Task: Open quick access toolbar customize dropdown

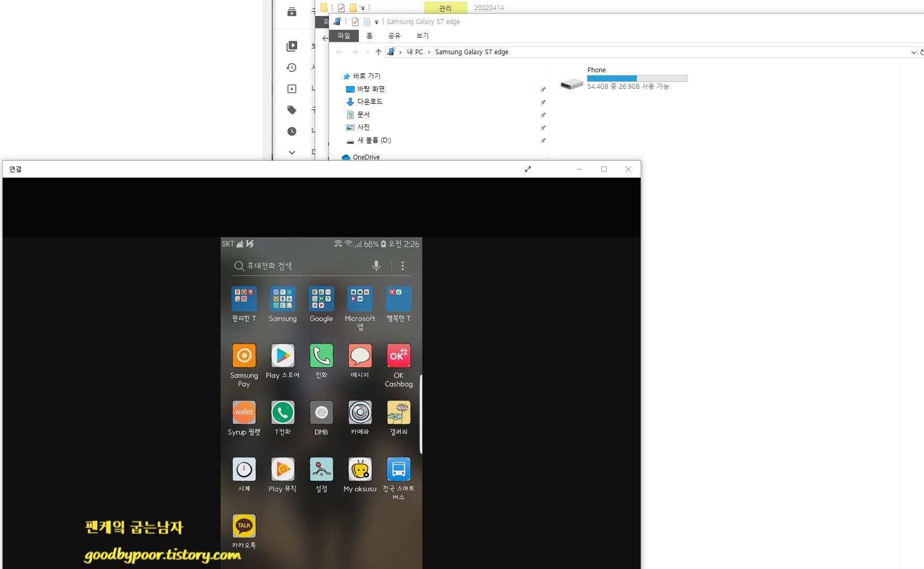Action: pos(376,22)
